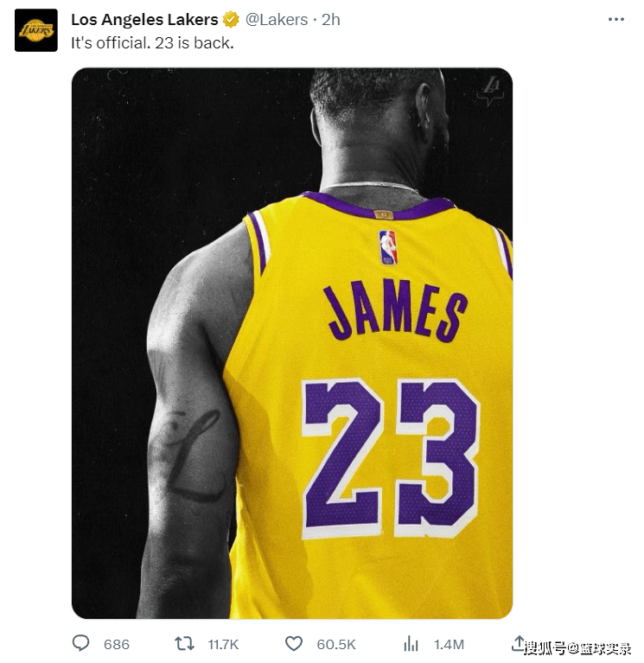Screen dimensions: 644x663
Task: Like the tweet with heart icon
Action: 293,644
